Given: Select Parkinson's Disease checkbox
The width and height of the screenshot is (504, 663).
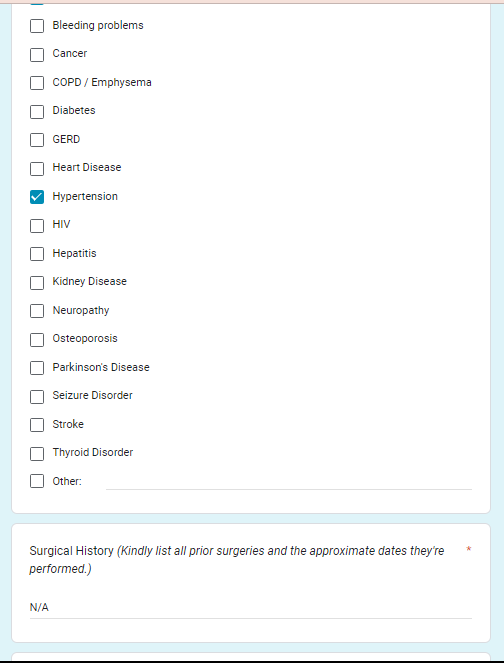Looking at the screenshot, I should (37, 368).
